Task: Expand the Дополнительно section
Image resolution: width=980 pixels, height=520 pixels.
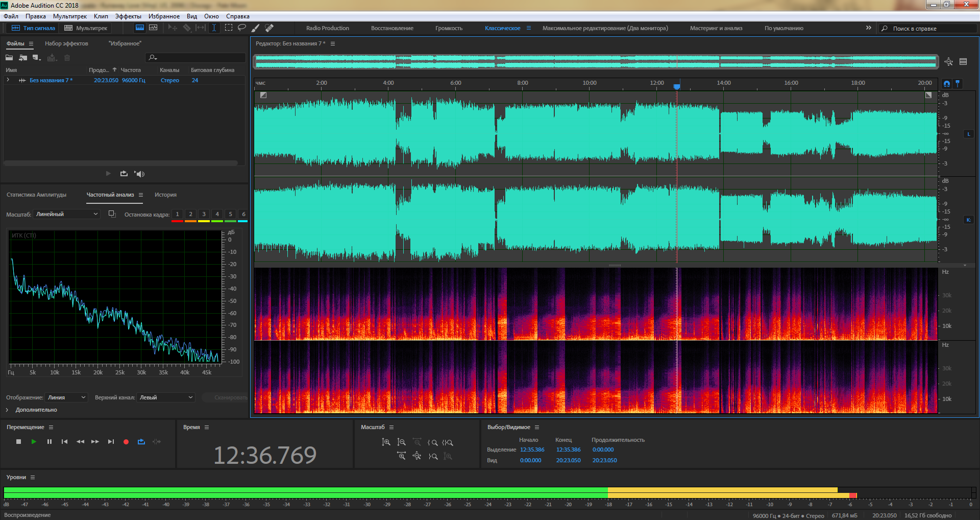Action: 8,410
